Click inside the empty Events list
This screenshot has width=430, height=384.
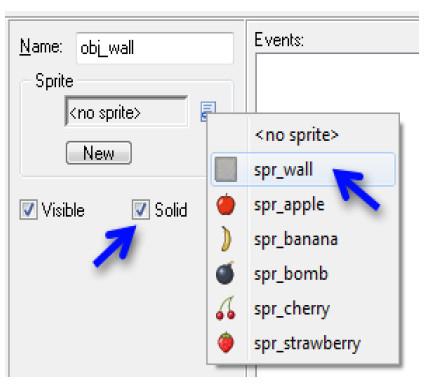tap(337, 83)
